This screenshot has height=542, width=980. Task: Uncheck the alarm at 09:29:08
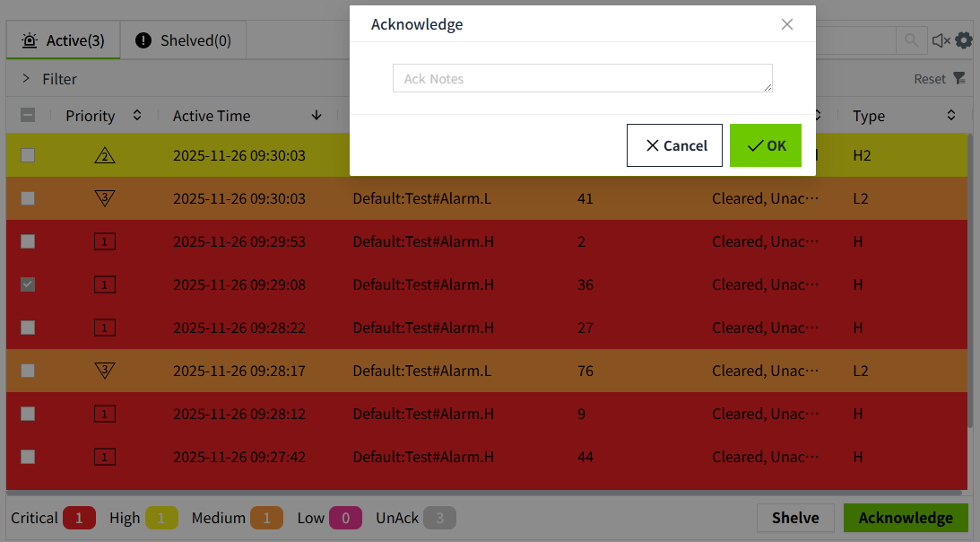click(x=28, y=284)
